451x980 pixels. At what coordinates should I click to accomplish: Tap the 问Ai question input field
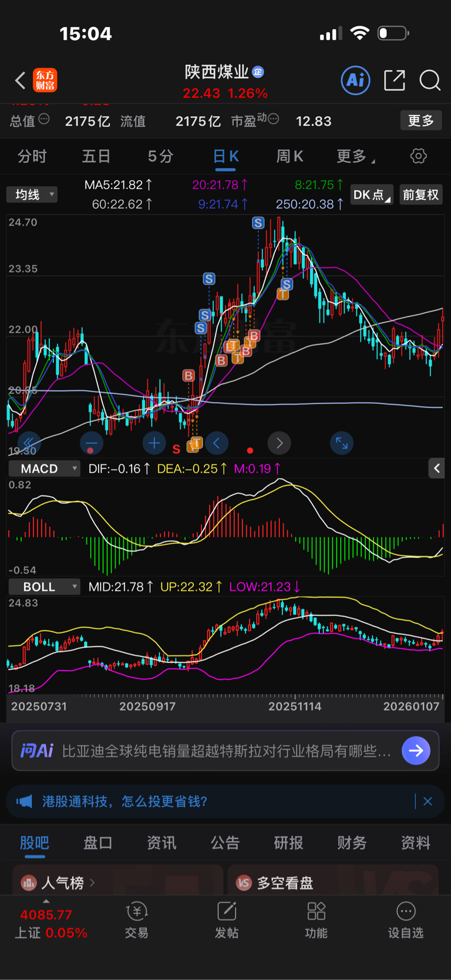tap(227, 751)
